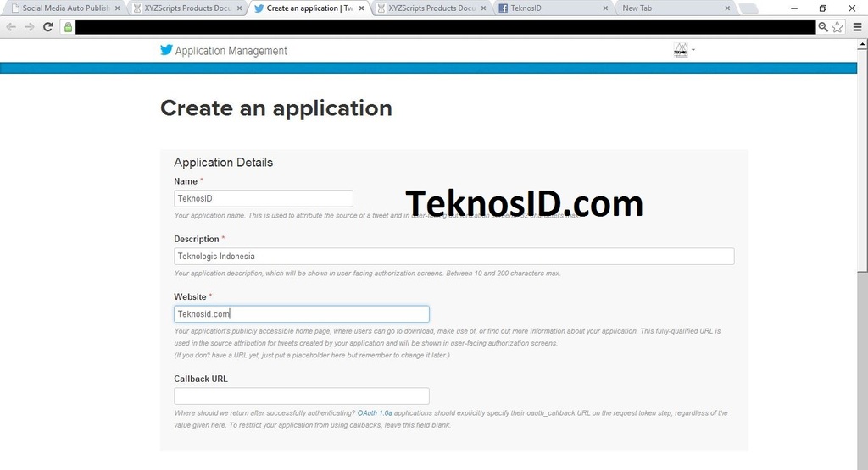Close the Social Media Auto Publish tab
The image size is (868, 470).
point(117,8)
